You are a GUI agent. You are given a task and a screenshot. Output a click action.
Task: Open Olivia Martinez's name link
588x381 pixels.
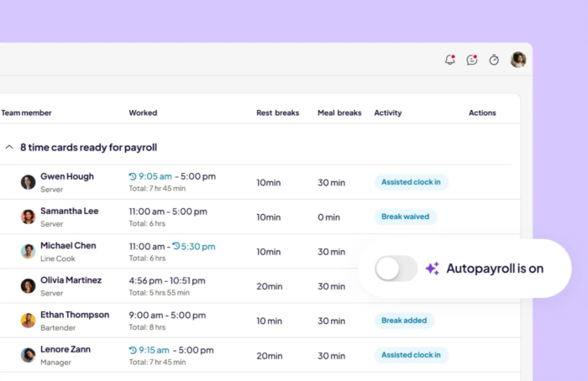click(71, 279)
